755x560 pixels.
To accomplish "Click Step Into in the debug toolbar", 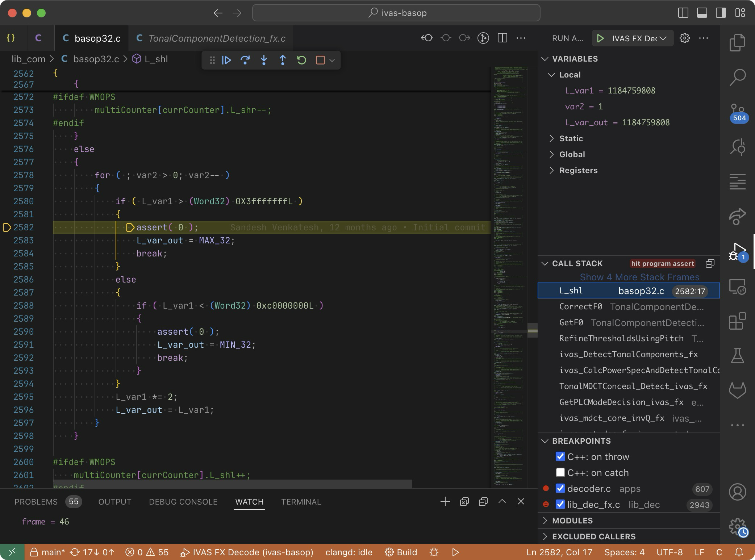I will pyautogui.click(x=264, y=60).
